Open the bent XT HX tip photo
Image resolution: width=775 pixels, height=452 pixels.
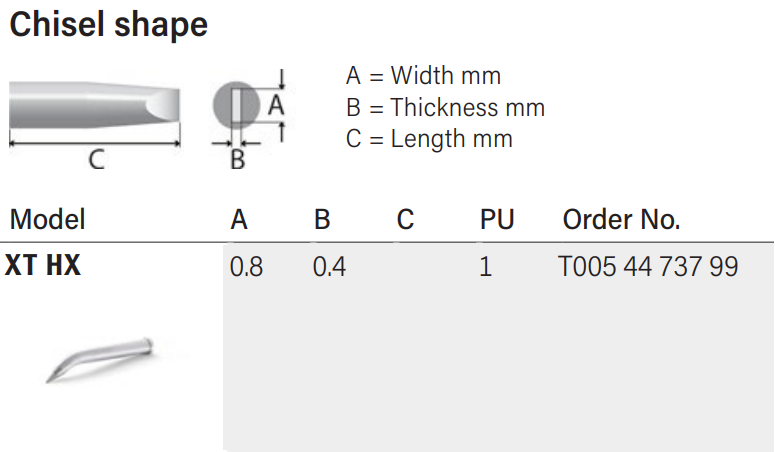pos(100,358)
